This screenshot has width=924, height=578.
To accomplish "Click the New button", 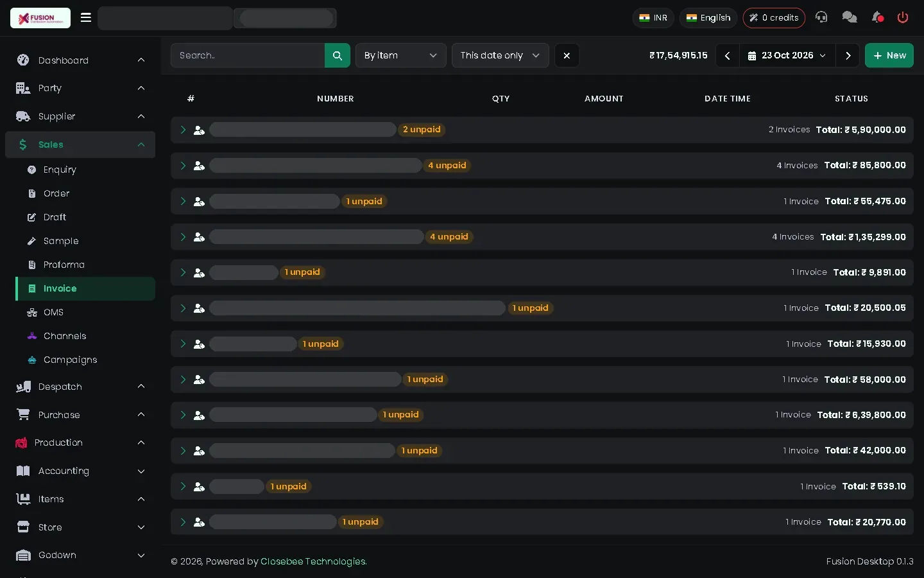I will 889,55.
